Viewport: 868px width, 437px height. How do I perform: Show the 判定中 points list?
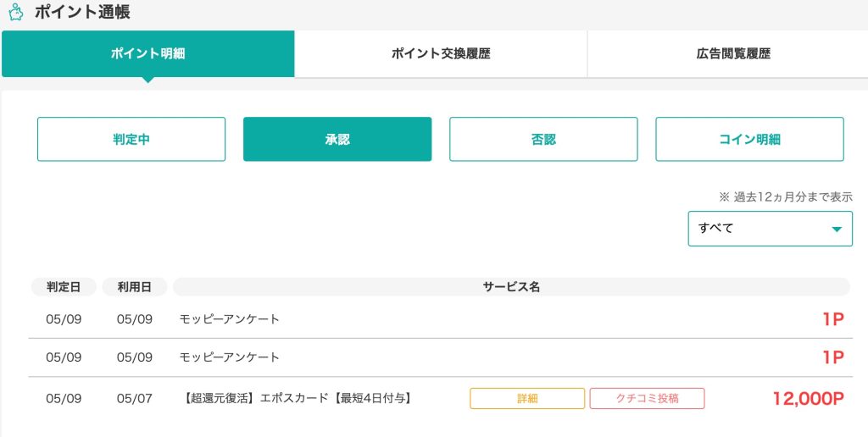click(x=131, y=140)
